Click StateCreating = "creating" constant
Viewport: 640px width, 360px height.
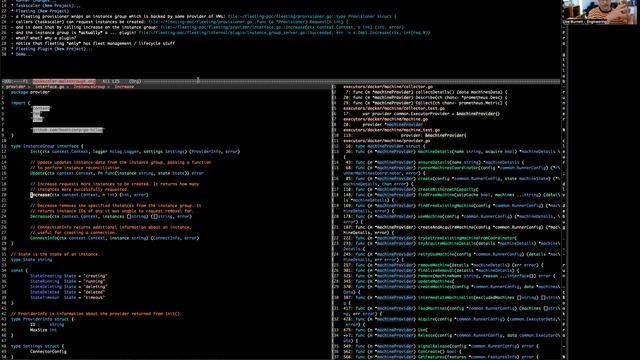(69, 276)
